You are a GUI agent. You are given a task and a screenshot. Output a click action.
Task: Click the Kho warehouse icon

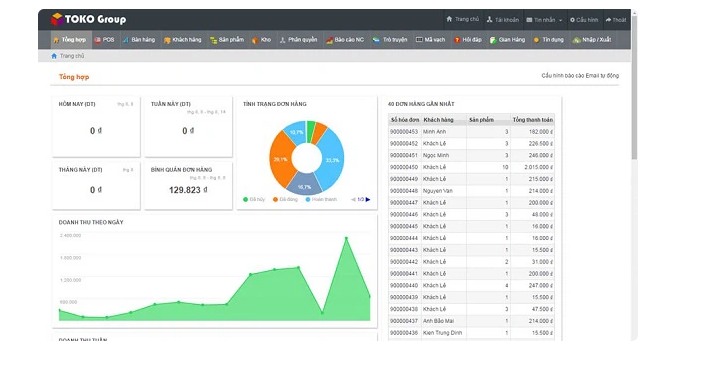tap(255, 40)
